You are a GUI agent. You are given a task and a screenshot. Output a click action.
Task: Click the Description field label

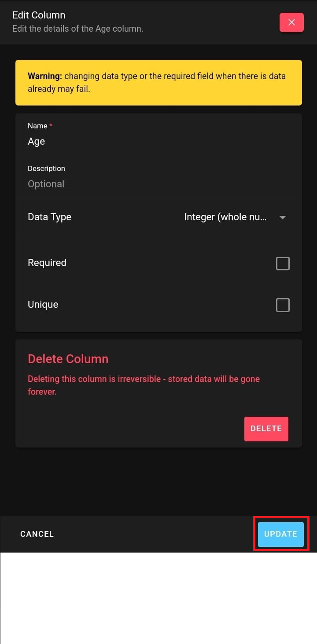[x=46, y=169]
